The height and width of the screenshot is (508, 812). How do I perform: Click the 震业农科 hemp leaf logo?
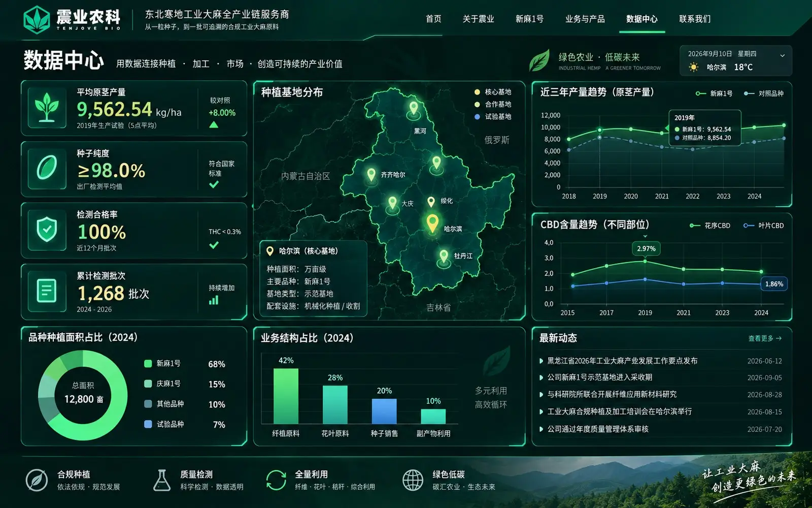click(37, 20)
